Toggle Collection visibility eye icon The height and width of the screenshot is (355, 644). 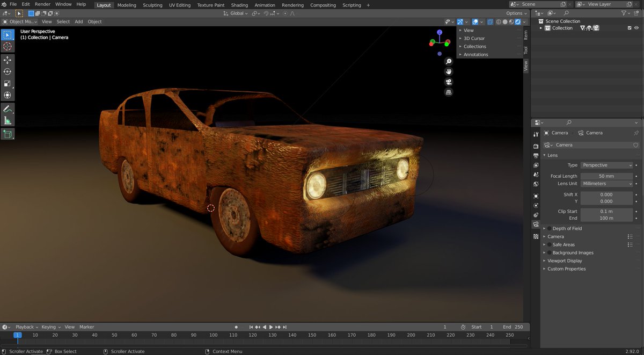click(636, 28)
